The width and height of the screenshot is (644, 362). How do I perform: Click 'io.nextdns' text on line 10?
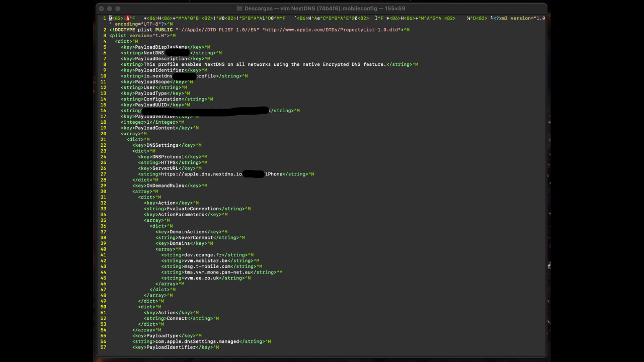coord(158,76)
